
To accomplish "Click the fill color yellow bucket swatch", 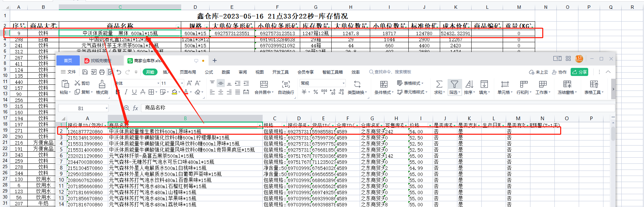I will pos(174,92).
